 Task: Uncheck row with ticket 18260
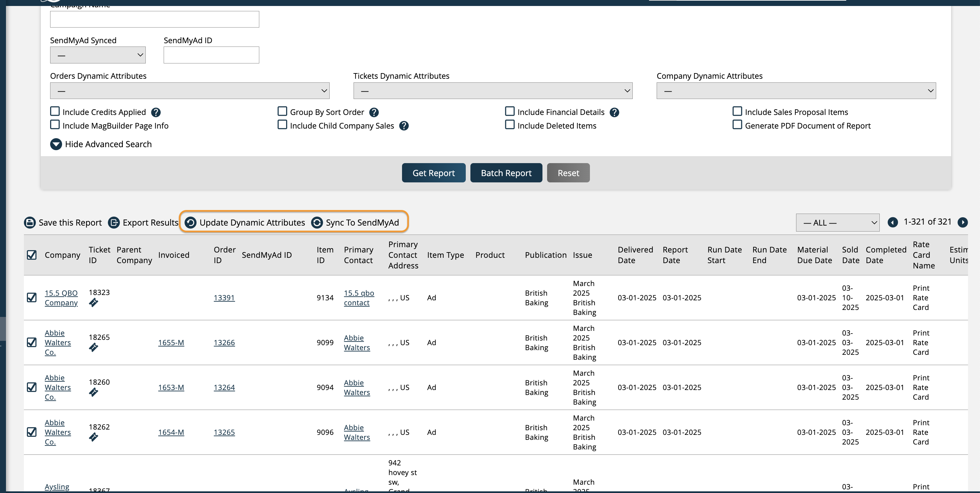click(x=32, y=388)
